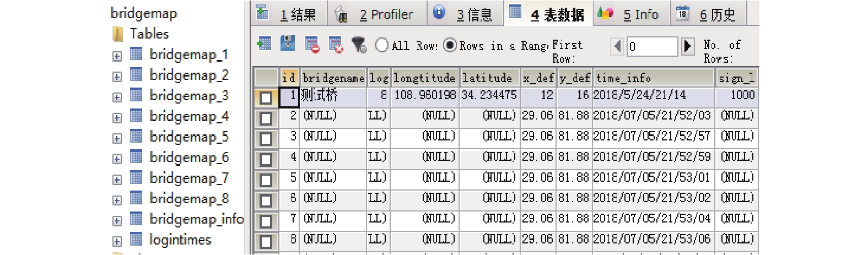Expand the bridgemap_8 table node
Viewport: 868px width, 255px height.
tap(117, 200)
